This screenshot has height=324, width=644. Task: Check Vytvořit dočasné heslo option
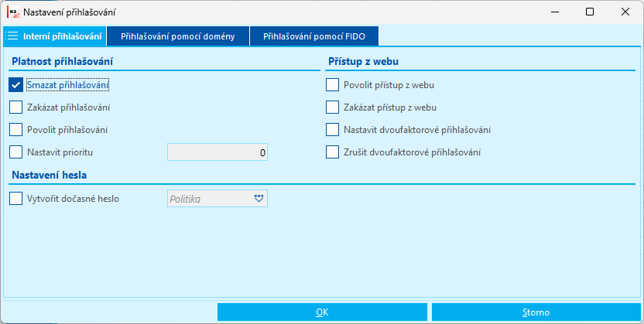tap(16, 199)
